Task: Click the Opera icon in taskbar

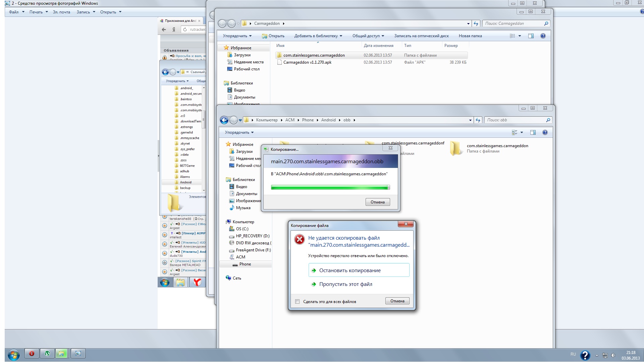Action: pyautogui.click(x=32, y=354)
